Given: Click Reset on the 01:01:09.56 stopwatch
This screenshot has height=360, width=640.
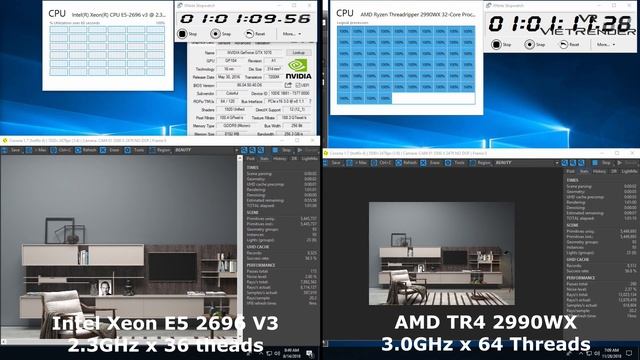Looking at the screenshot, I should (x=256, y=34).
